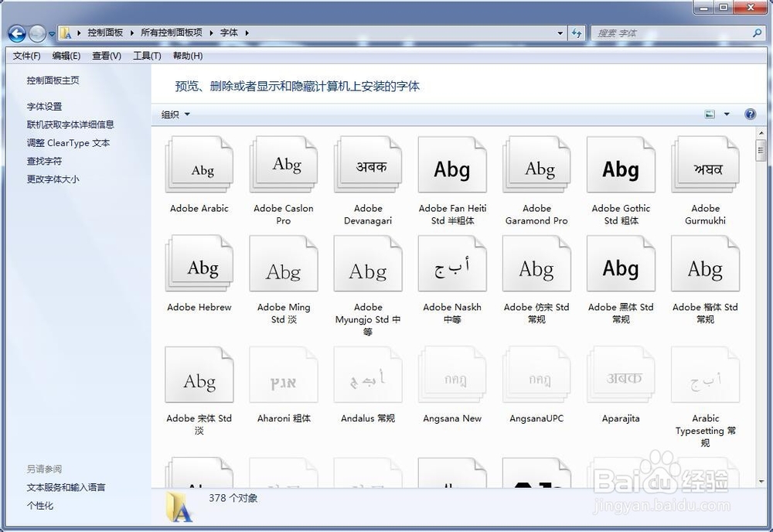
Task: Click the vertical scrollbar thumb
Action: 761,150
